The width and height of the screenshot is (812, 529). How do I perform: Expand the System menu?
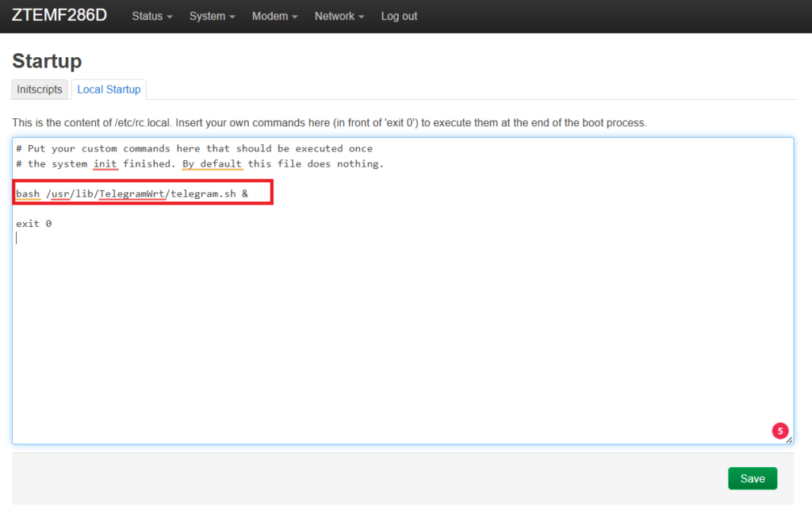(x=212, y=16)
